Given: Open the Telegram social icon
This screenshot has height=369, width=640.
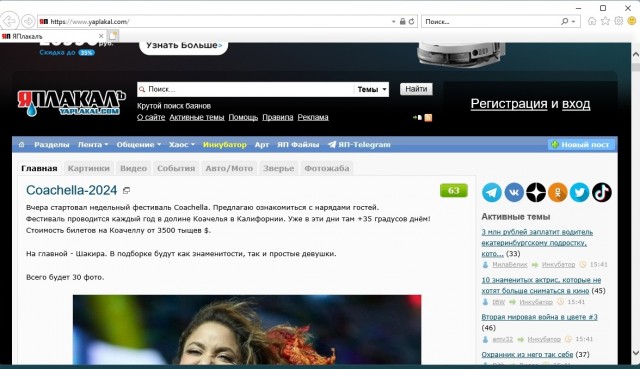Looking at the screenshot, I should (492, 192).
